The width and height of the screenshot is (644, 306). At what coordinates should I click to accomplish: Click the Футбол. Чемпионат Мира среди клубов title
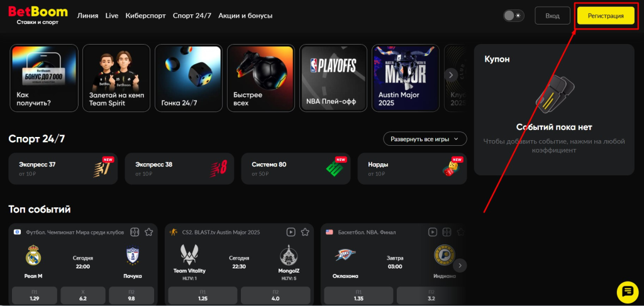(75, 232)
